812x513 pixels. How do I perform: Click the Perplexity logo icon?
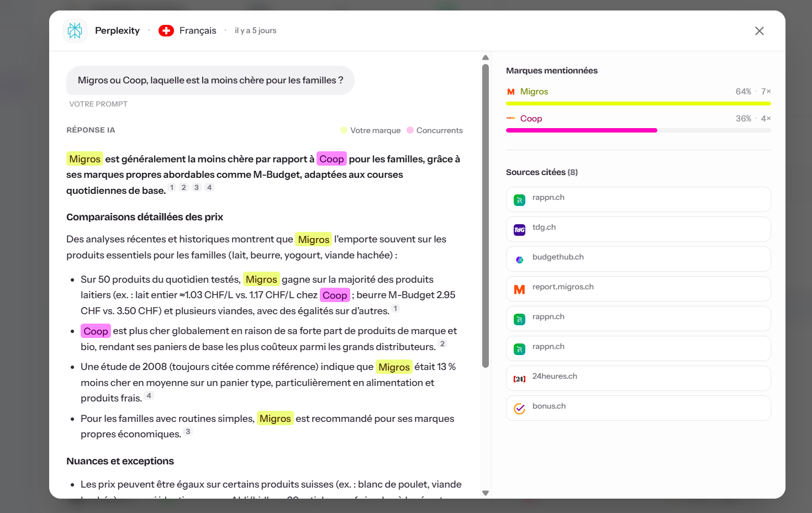click(x=75, y=31)
